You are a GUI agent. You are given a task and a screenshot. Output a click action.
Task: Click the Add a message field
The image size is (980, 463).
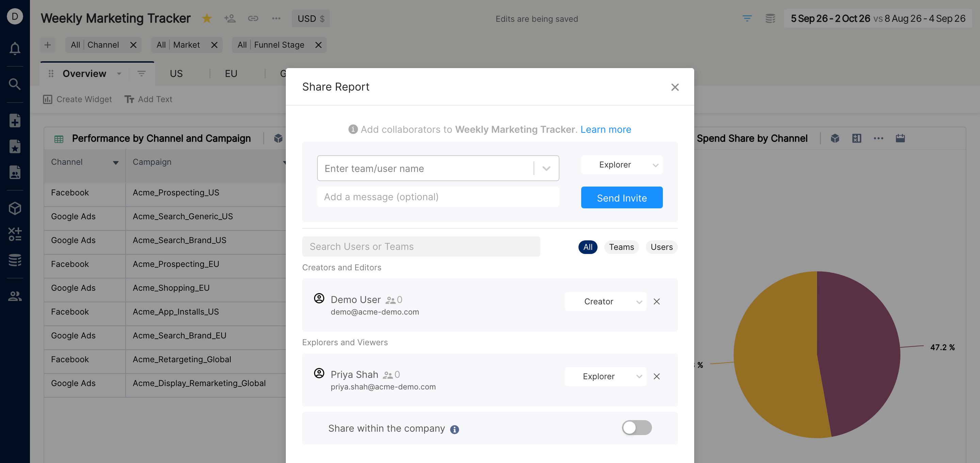pyautogui.click(x=438, y=197)
